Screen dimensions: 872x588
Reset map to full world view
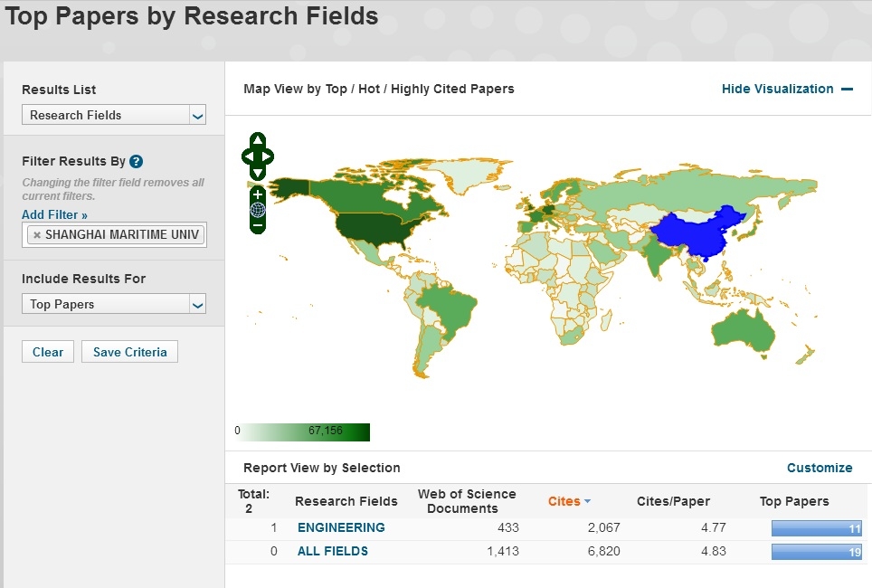pyautogui.click(x=258, y=210)
